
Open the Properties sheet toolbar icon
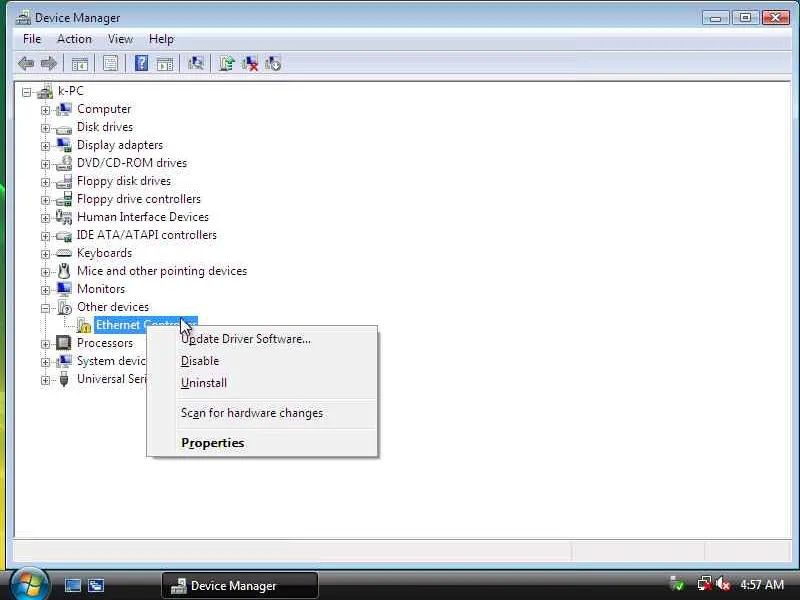point(110,64)
